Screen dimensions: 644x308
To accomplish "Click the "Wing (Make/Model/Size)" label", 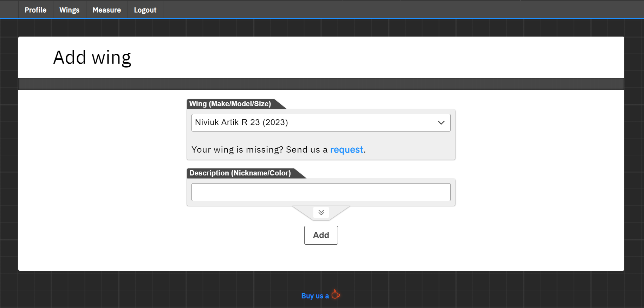I will (x=230, y=104).
